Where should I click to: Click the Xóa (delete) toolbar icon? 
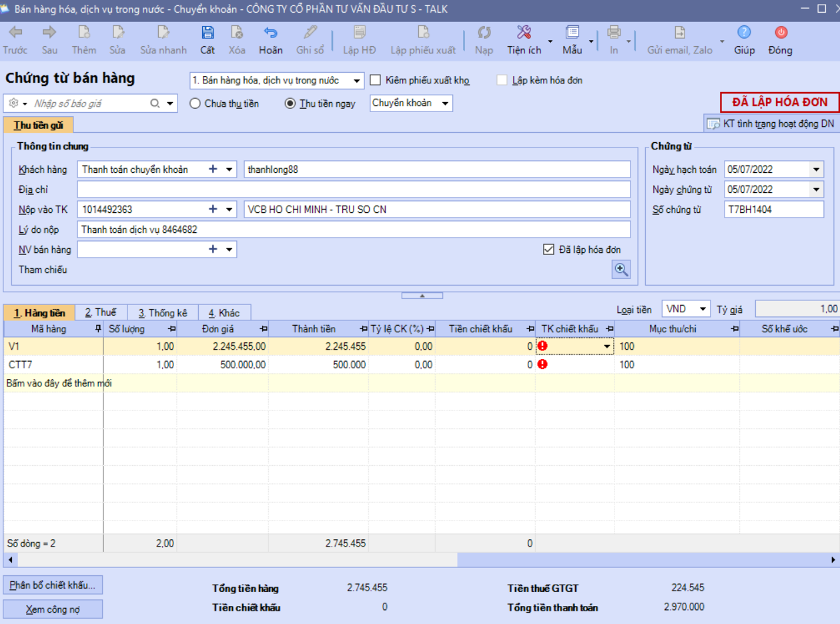click(x=237, y=33)
